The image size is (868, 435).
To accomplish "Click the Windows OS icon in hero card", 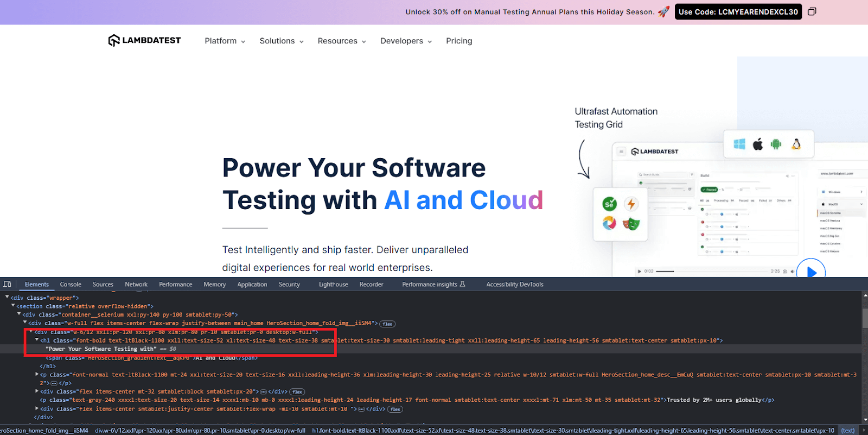I will pyautogui.click(x=739, y=144).
